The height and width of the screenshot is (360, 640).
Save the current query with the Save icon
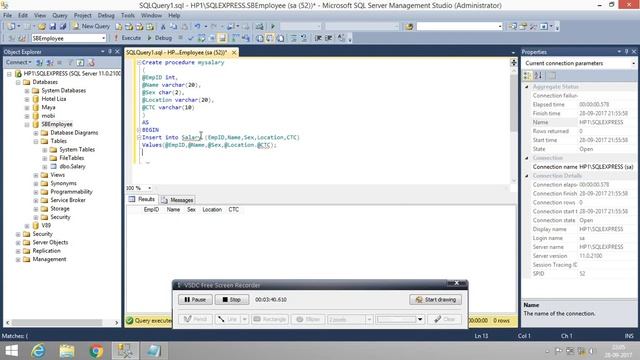53,26
